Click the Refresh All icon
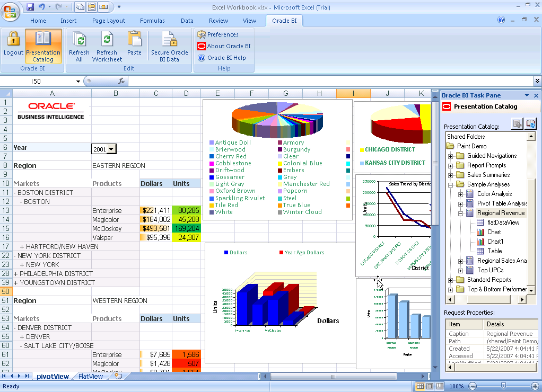The height and width of the screenshot is (392, 542). (79, 39)
